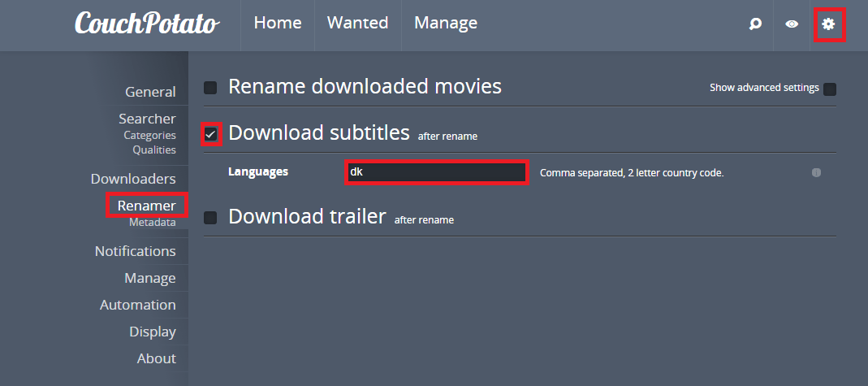The height and width of the screenshot is (386, 868).
Task: Open Notifications settings in sidebar
Action: (135, 251)
